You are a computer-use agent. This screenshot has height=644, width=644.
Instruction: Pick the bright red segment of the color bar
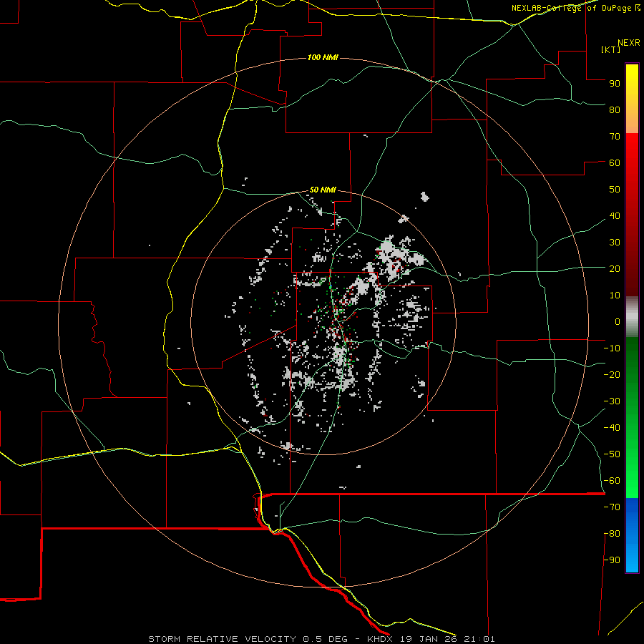632,148
